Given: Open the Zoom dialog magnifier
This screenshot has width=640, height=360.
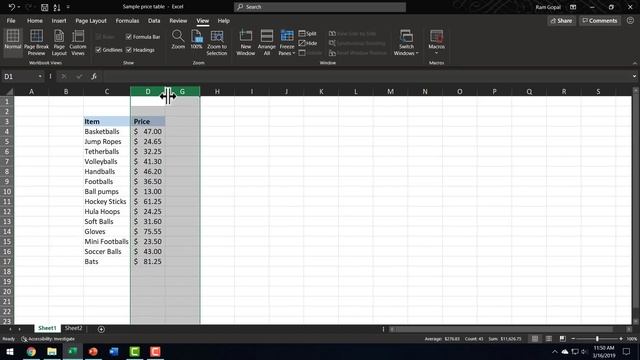Looking at the screenshot, I should (x=178, y=40).
